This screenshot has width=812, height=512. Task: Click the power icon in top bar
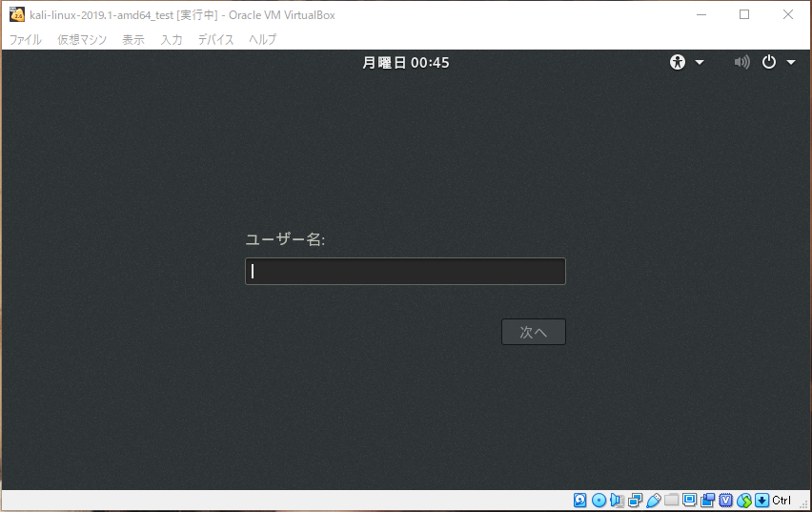[769, 62]
